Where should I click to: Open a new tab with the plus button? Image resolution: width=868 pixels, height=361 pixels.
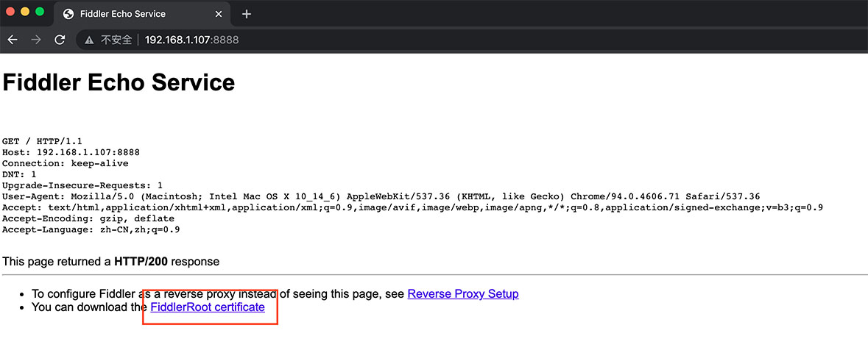coord(247,14)
